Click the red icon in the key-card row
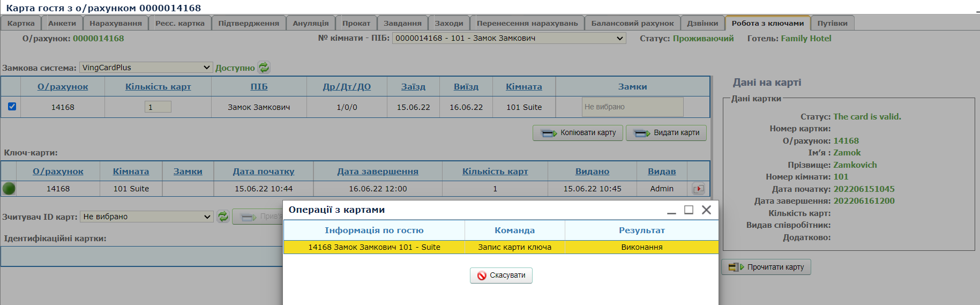The image size is (980, 305). (698, 189)
